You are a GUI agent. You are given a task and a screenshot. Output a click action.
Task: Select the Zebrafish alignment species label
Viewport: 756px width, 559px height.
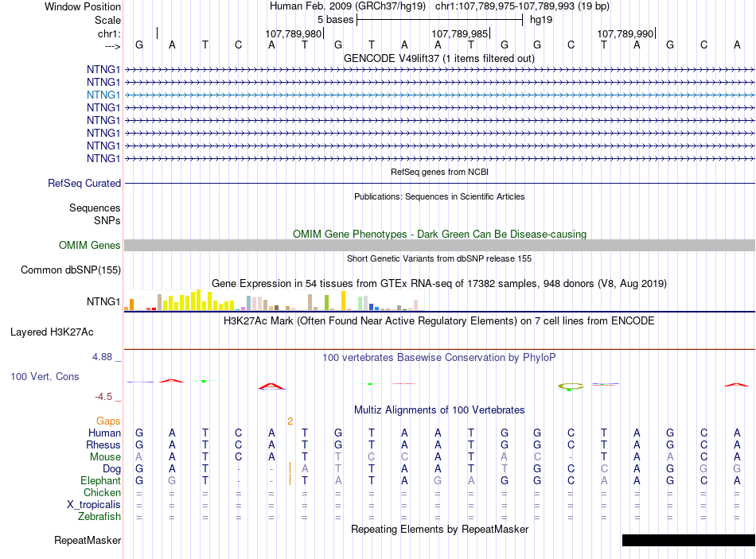[x=99, y=516]
